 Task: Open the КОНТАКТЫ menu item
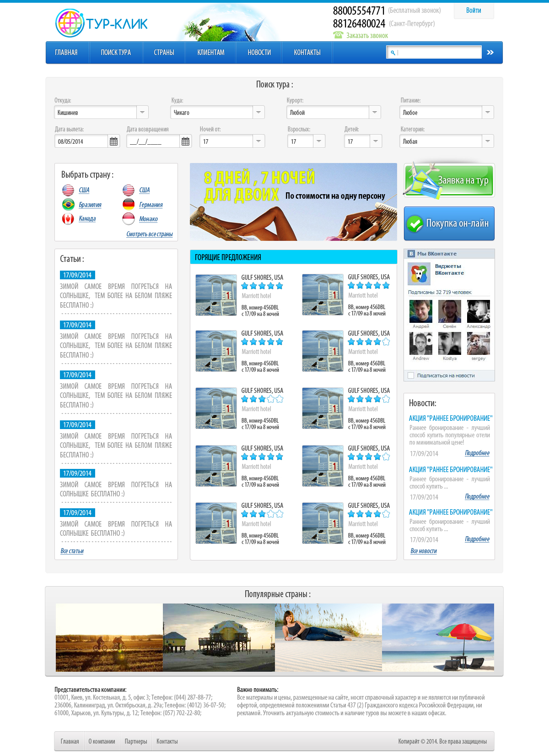(307, 53)
